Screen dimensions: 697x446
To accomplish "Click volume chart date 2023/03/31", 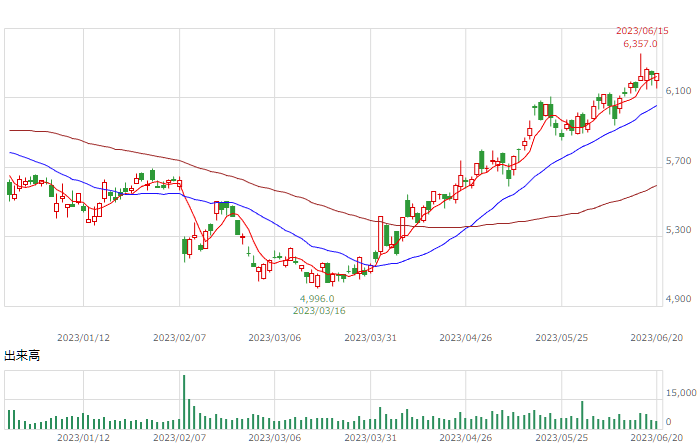I will tap(370, 438).
